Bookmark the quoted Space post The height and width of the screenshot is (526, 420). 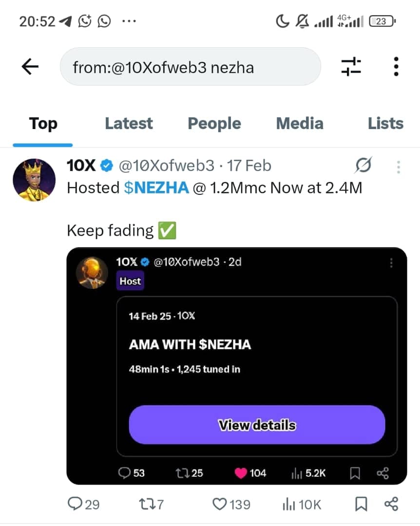point(354,472)
